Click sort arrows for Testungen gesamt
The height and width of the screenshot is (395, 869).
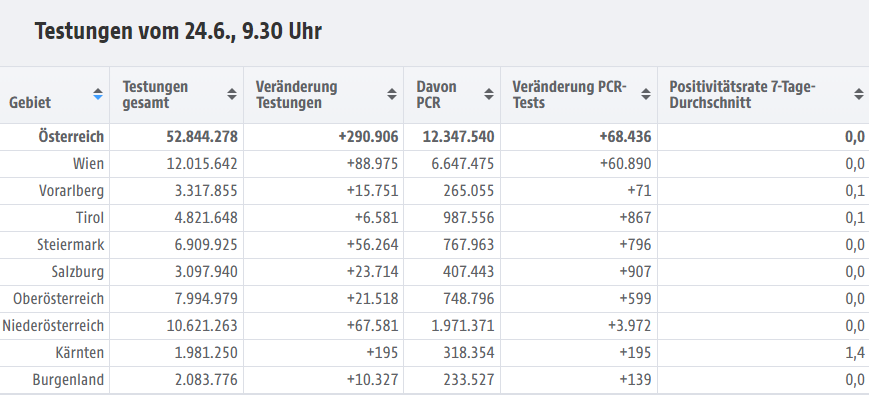pos(232,94)
